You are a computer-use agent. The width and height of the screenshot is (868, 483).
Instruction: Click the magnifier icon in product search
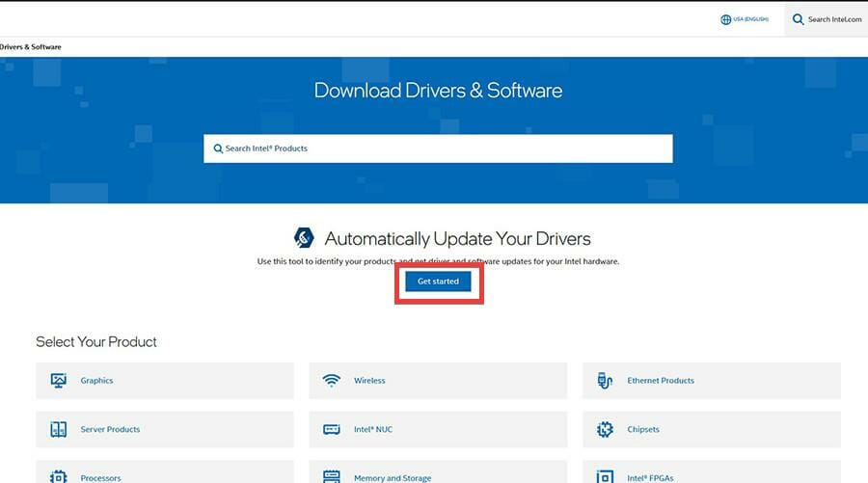[x=218, y=148]
